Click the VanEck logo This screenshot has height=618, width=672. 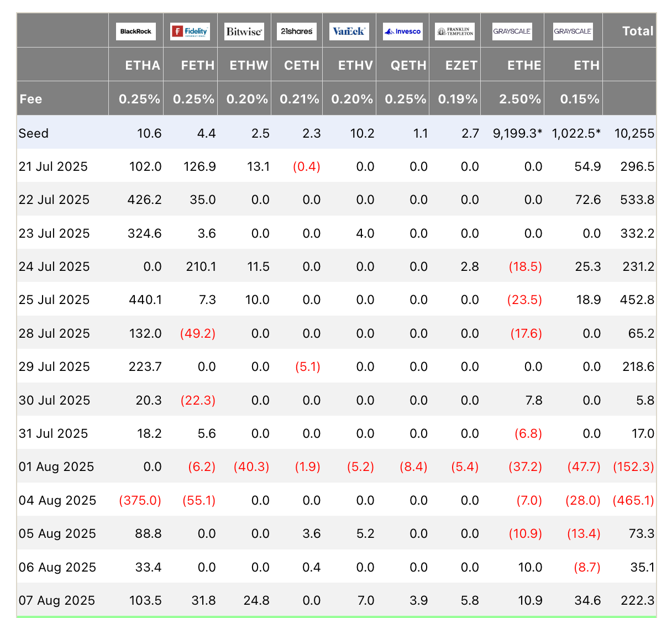click(x=349, y=32)
